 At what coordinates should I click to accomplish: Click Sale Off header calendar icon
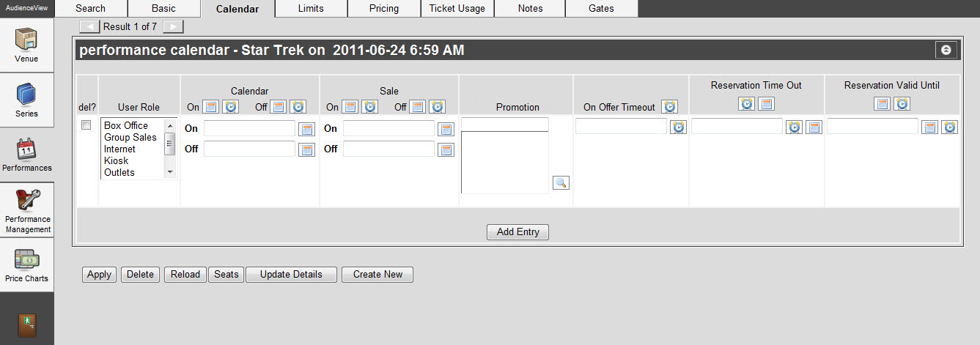(417, 107)
